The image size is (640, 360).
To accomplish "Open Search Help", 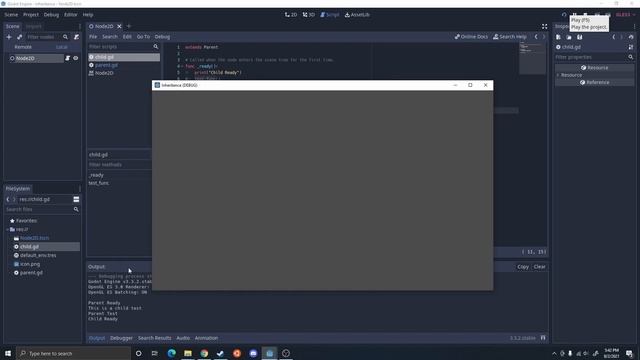I will tap(510, 37).
